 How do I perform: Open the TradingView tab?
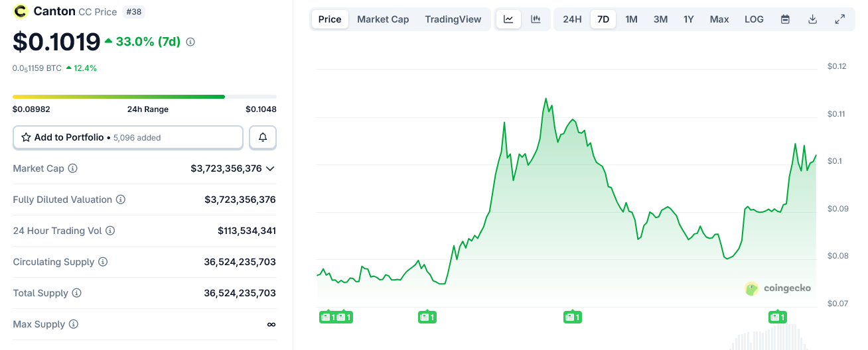[453, 19]
